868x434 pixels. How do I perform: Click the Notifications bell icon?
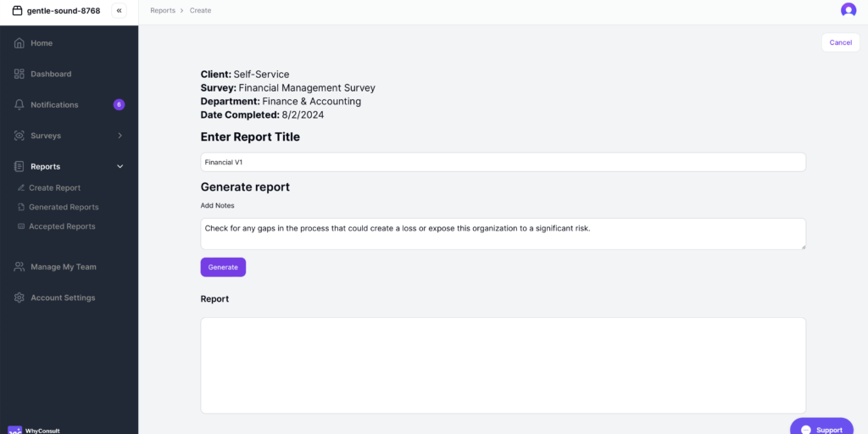coord(19,105)
